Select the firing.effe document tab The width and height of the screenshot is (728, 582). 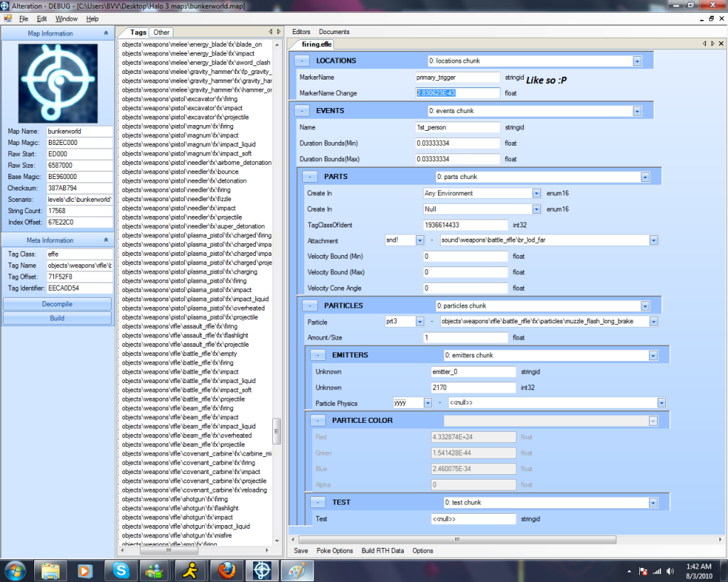click(316, 45)
